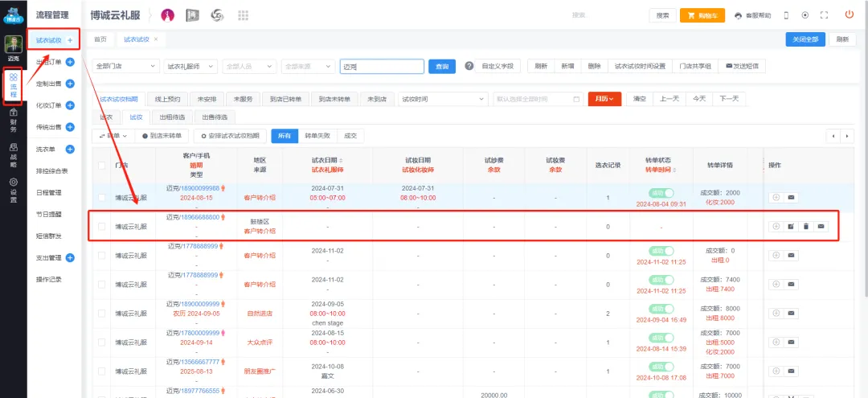This screenshot has width=868, height=398.
Task: Open the red 月历 dropdown
Action: [x=604, y=98]
